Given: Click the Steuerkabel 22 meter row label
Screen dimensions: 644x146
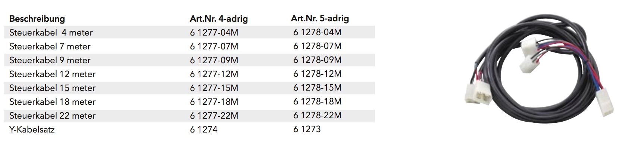Looking at the screenshot, I should coord(53,116).
